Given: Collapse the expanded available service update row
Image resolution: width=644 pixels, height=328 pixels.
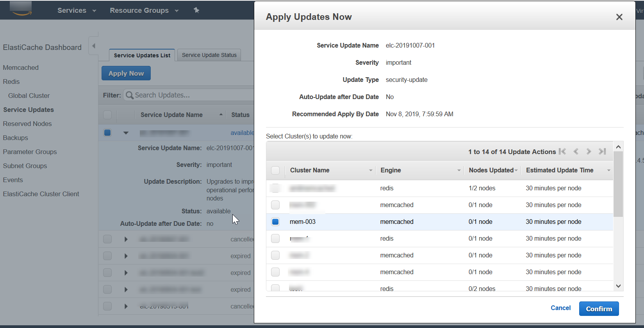Looking at the screenshot, I should [126, 133].
